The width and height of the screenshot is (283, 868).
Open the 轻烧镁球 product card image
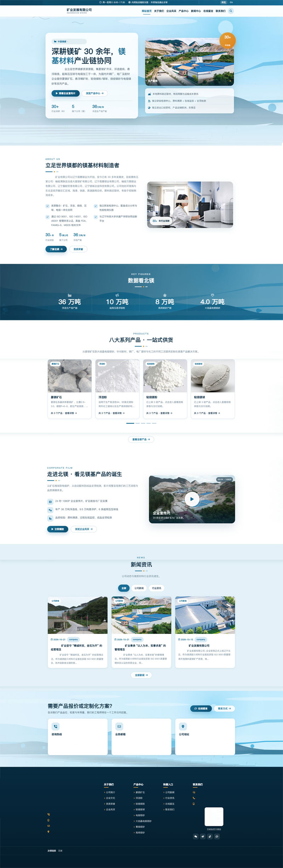tap(213, 376)
